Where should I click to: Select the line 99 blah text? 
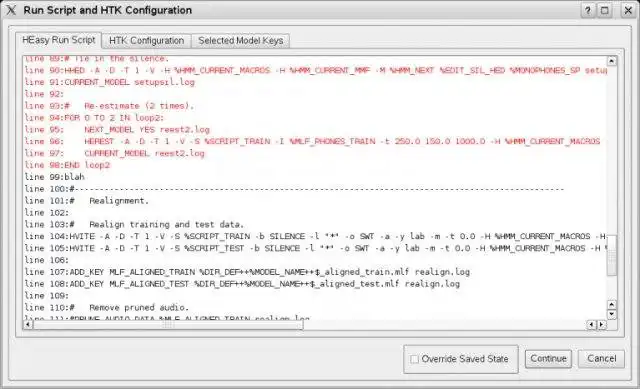(x=55, y=177)
